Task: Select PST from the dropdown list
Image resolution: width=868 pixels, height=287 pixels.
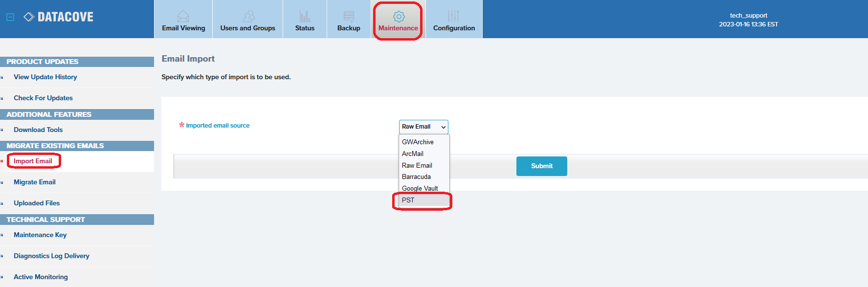Action: coord(408,200)
